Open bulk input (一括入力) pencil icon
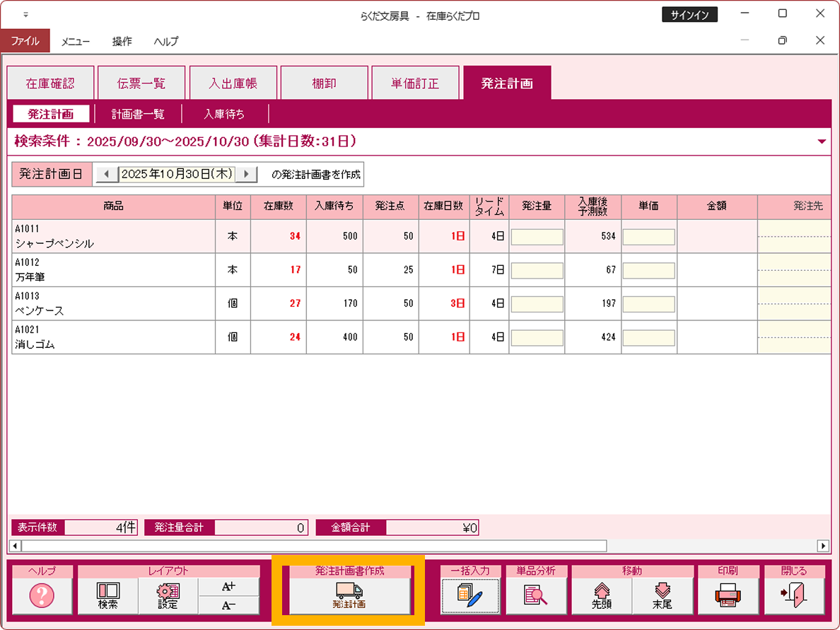This screenshot has height=630, width=840. (470, 596)
